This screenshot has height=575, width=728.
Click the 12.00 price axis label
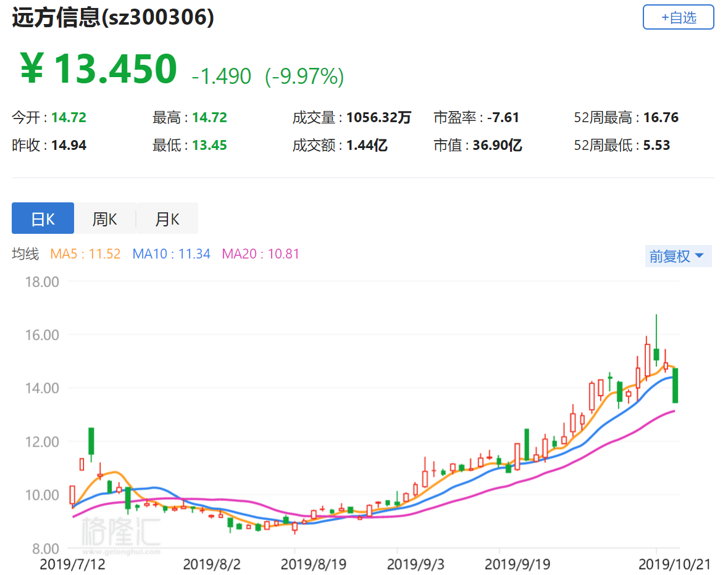[x=42, y=442]
